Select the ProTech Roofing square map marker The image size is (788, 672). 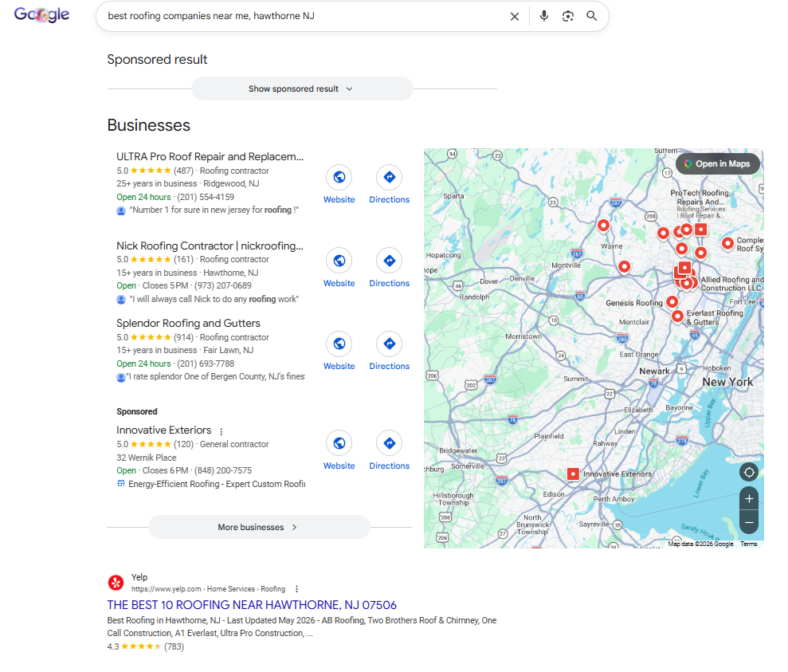(x=701, y=230)
